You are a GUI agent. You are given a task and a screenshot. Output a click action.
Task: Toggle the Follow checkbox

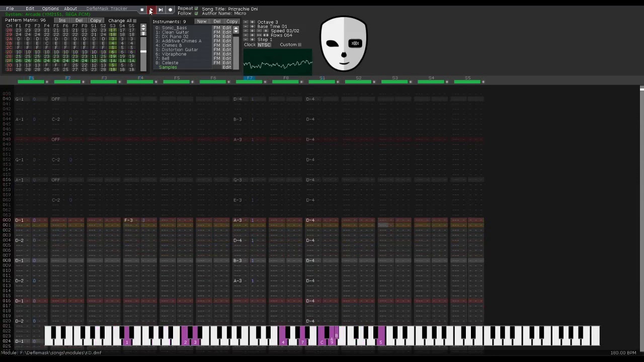point(196,13)
